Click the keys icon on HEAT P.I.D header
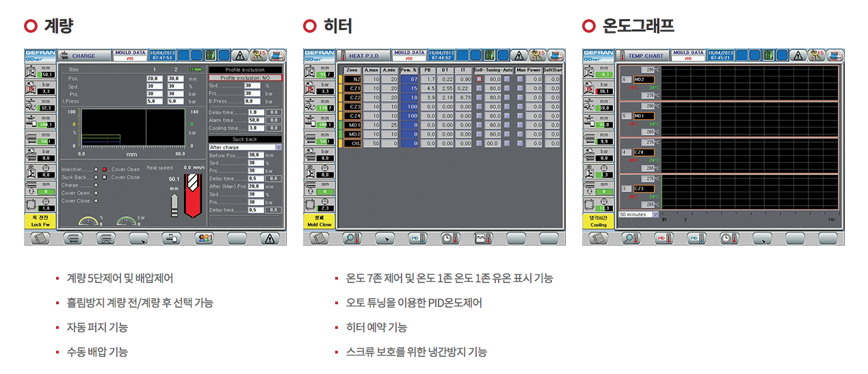 tap(537, 55)
